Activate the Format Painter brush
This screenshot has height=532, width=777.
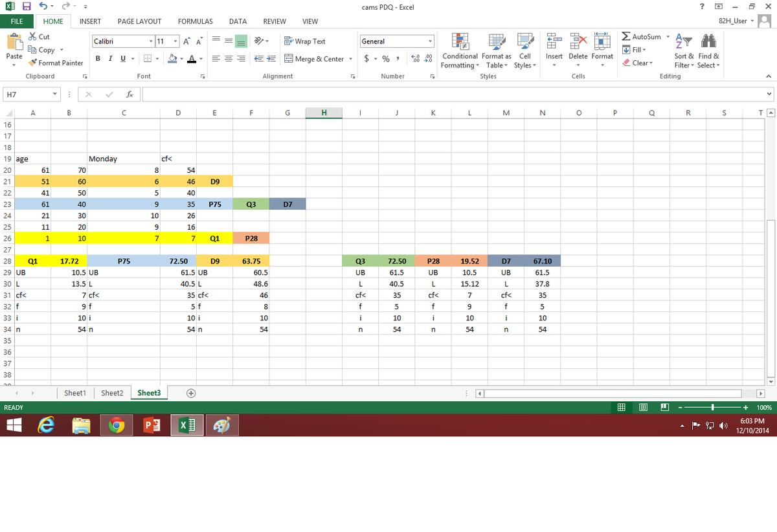32,63
